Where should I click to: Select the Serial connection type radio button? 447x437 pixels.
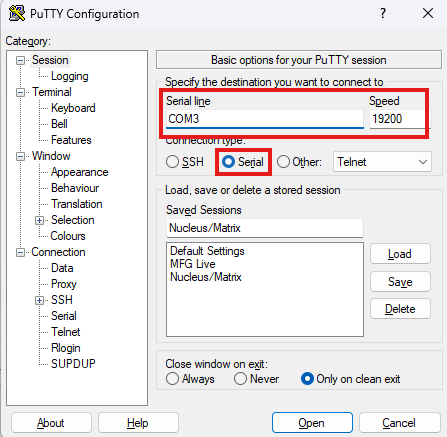pos(228,162)
